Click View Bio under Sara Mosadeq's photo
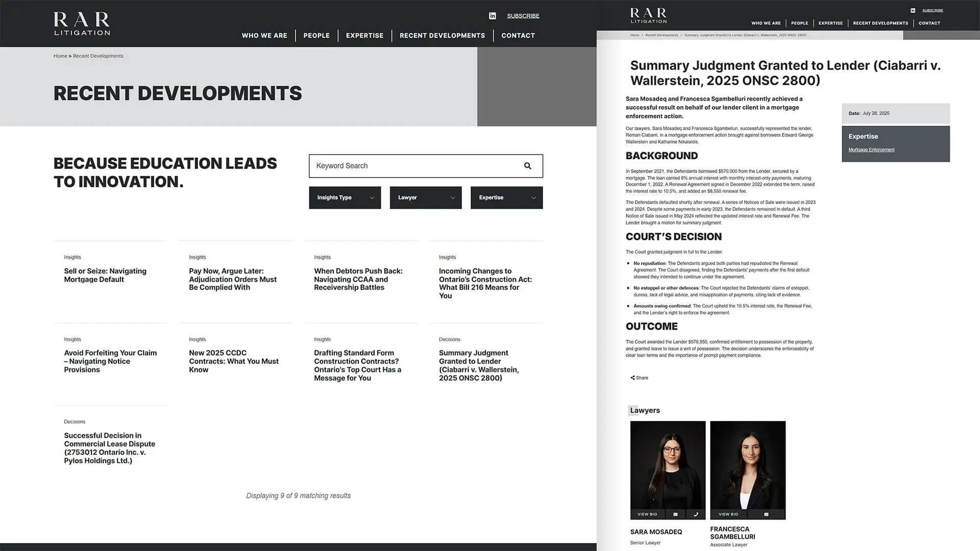980x551 pixels. click(647, 514)
